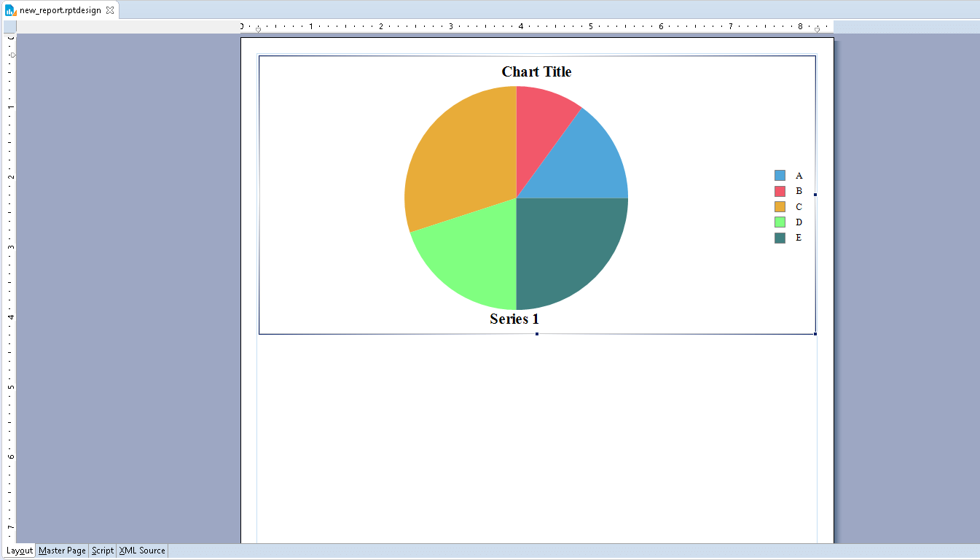Viewport: 980px width, 560px height.
Task: Click legend label E
Action: point(799,238)
